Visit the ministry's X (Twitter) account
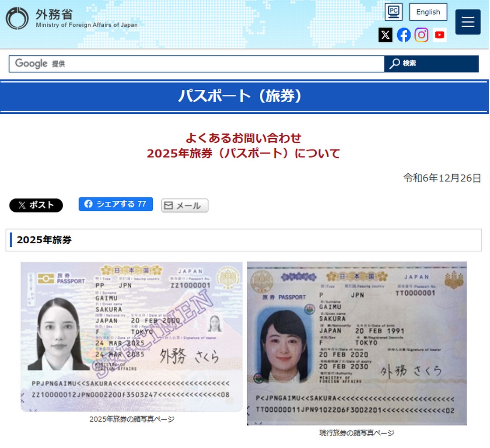 (x=385, y=35)
